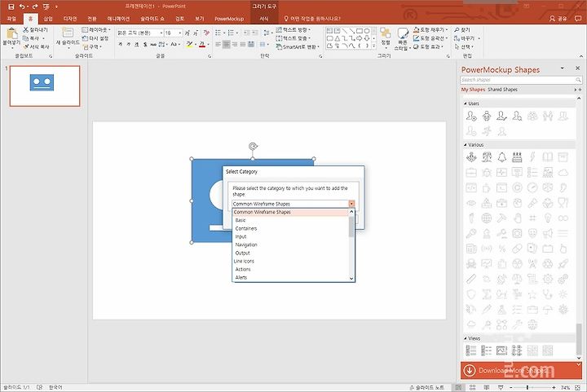Collapse the ribbon with the chevron
The width and height of the screenshot is (587, 392).
[581, 56]
